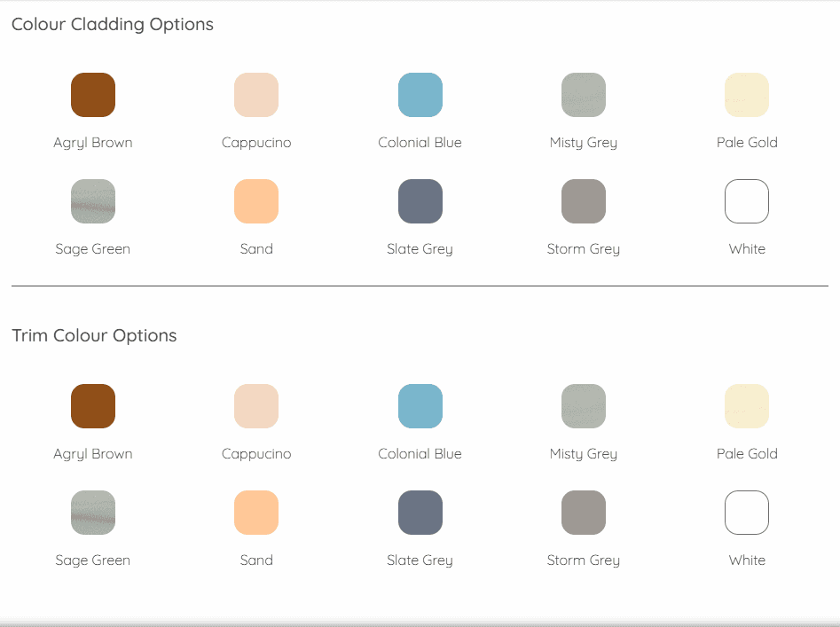The width and height of the screenshot is (840, 627).
Task: Choose Pale Gold cladding colour swatch
Action: click(747, 95)
